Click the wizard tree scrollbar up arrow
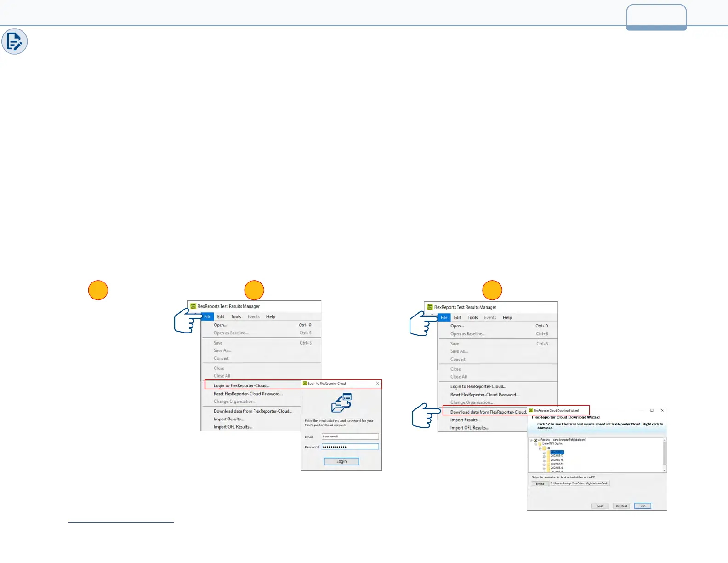 tap(665, 440)
